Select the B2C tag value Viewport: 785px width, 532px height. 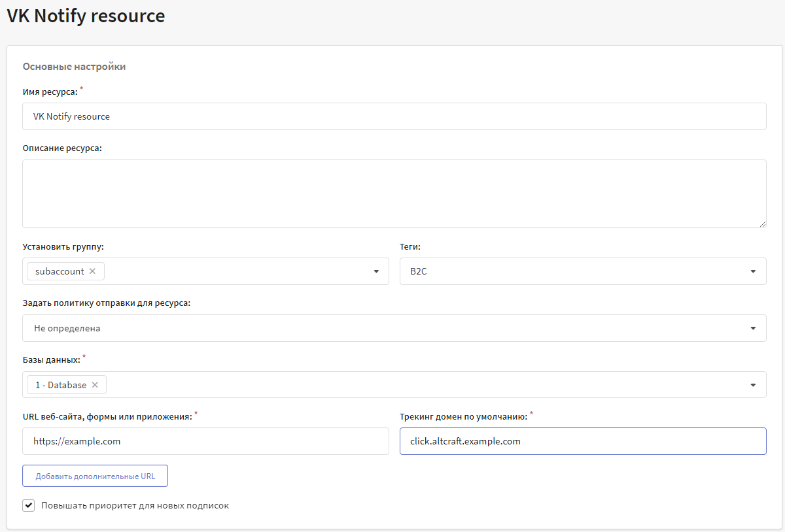coord(419,271)
